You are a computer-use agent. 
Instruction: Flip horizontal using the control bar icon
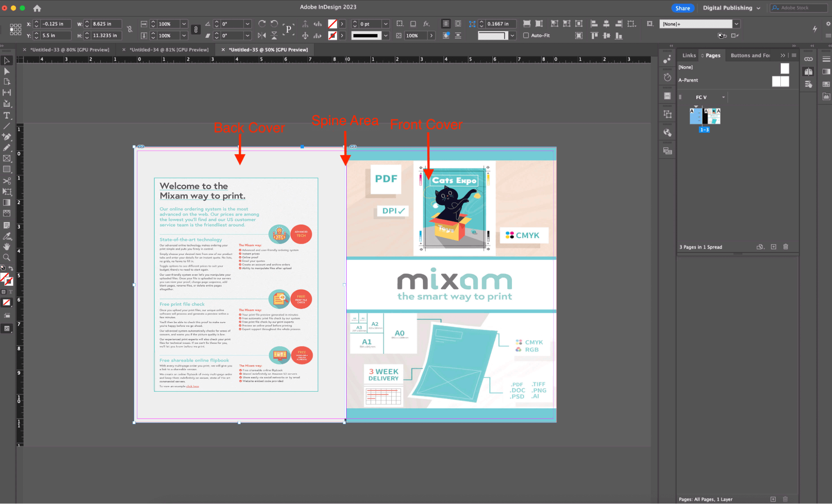[x=262, y=35]
